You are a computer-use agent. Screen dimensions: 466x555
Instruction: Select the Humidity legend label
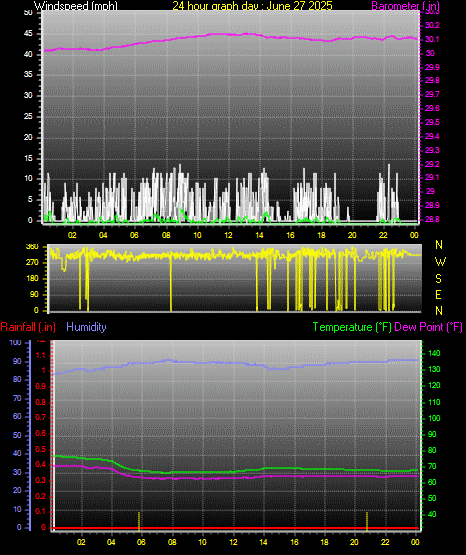click(86, 327)
